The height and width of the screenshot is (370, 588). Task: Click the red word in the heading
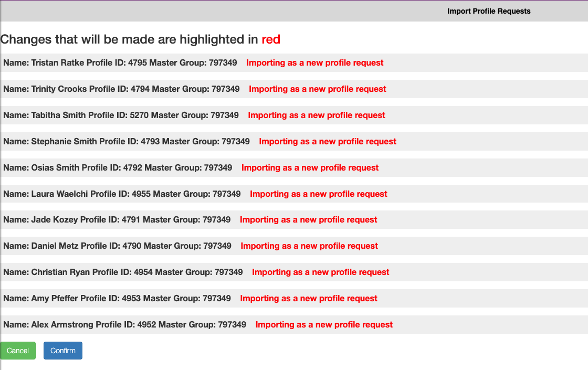(271, 39)
